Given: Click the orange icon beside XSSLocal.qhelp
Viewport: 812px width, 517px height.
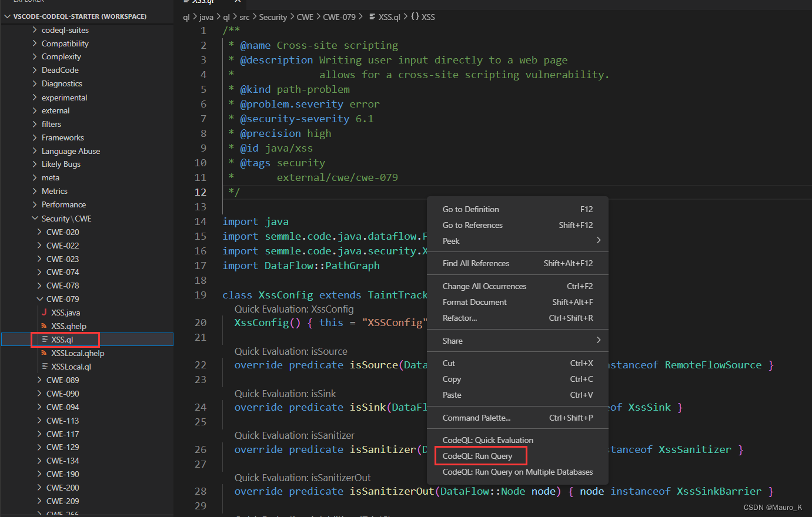Looking at the screenshot, I should pyautogui.click(x=44, y=353).
